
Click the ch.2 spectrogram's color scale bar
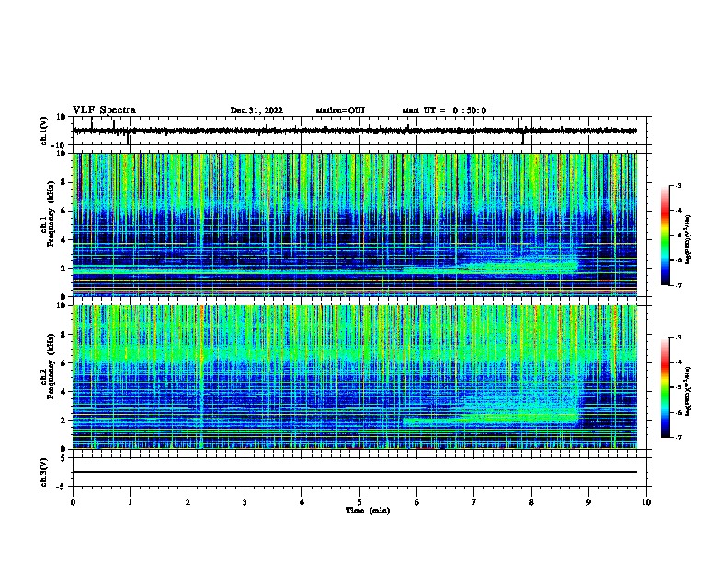[x=665, y=387]
